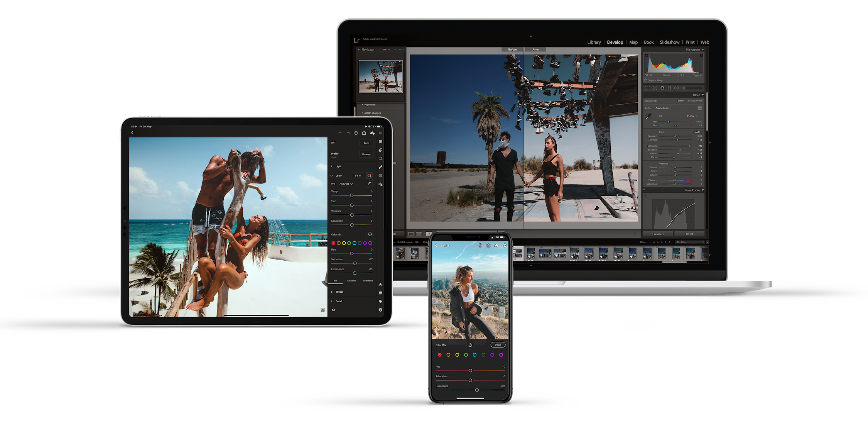
Task: Select the Before view label
Action: [512, 49]
